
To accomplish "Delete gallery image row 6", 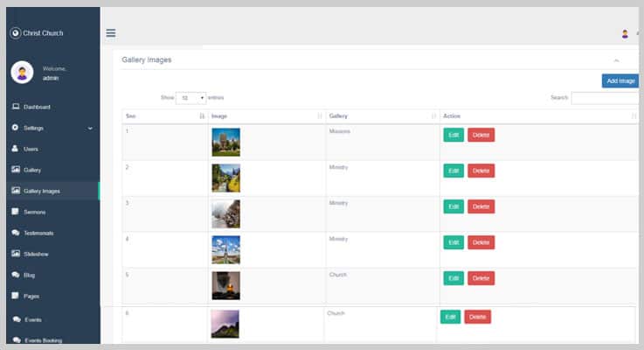I will click(478, 317).
